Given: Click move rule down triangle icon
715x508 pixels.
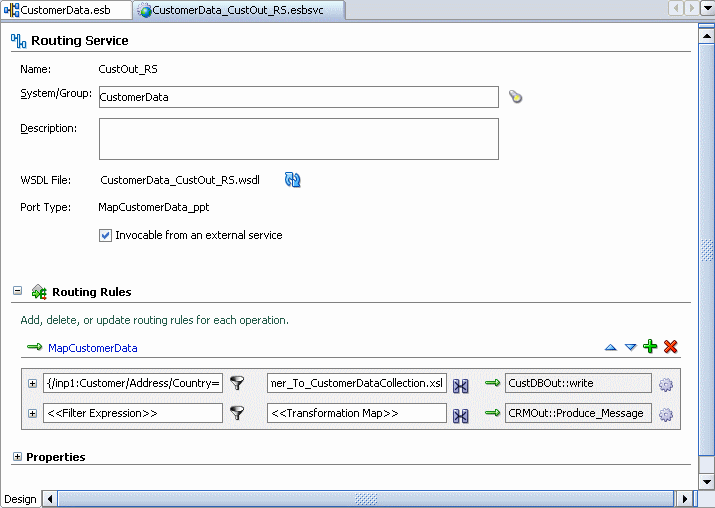Looking at the screenshot, I should (x=631, y=347).
